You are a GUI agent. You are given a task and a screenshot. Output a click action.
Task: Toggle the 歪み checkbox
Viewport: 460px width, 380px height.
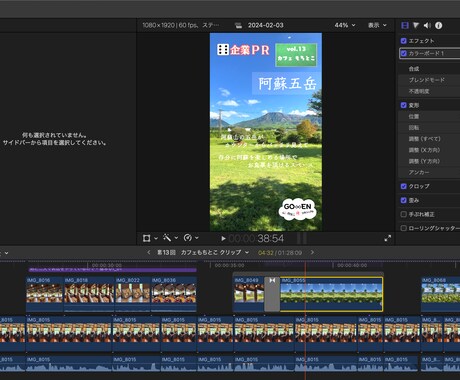[404, 200]
